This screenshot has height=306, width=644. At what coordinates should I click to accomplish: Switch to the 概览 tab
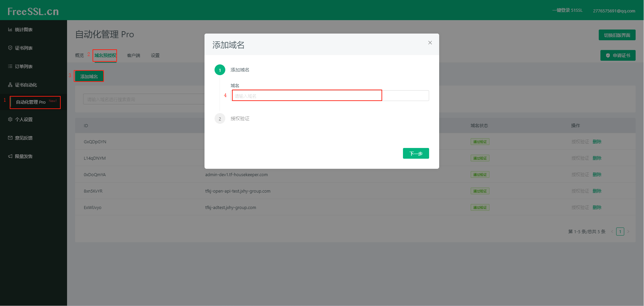pyautogui.click(x=79, y=55)
